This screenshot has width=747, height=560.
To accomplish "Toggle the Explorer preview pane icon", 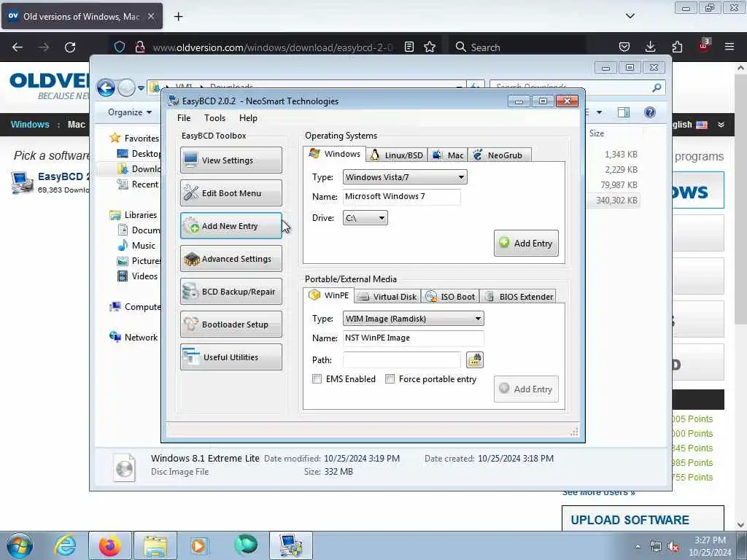I will (624, 112).
